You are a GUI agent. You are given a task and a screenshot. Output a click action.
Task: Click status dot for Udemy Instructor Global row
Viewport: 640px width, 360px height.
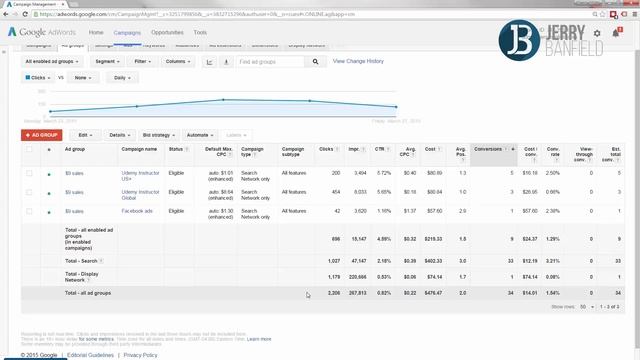pos(49,193)
